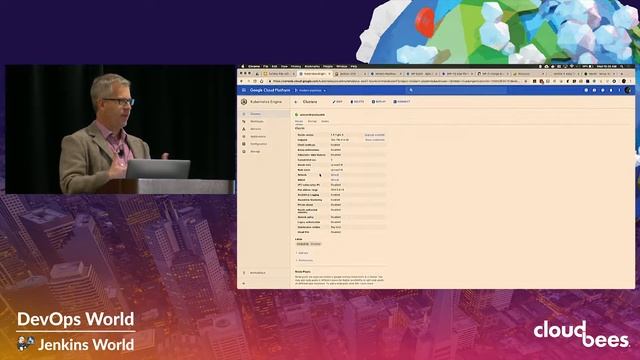Switch to the first browser tab
This screenshot has height=360, width=640.
[278, 74]
